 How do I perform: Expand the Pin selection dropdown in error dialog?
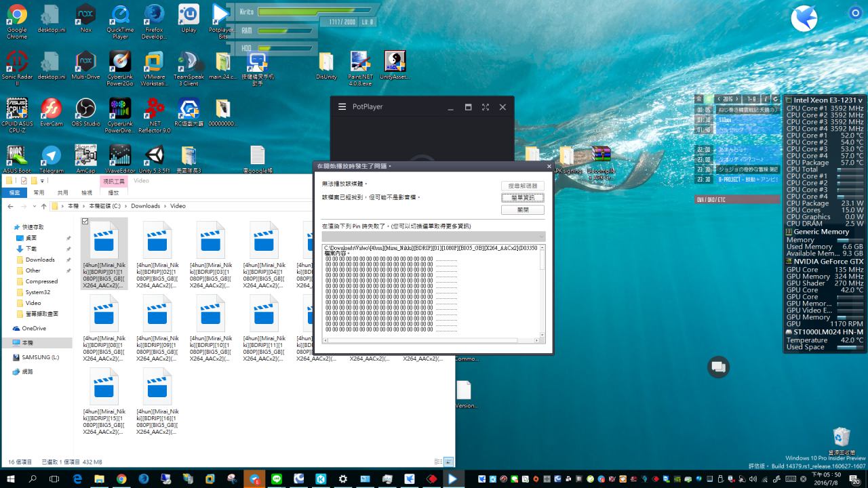click(540, 236)
